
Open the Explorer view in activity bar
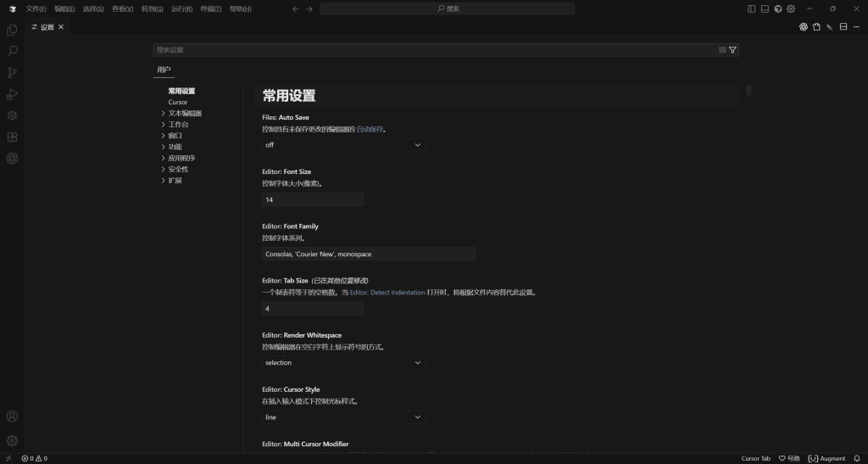click(12, 30)
